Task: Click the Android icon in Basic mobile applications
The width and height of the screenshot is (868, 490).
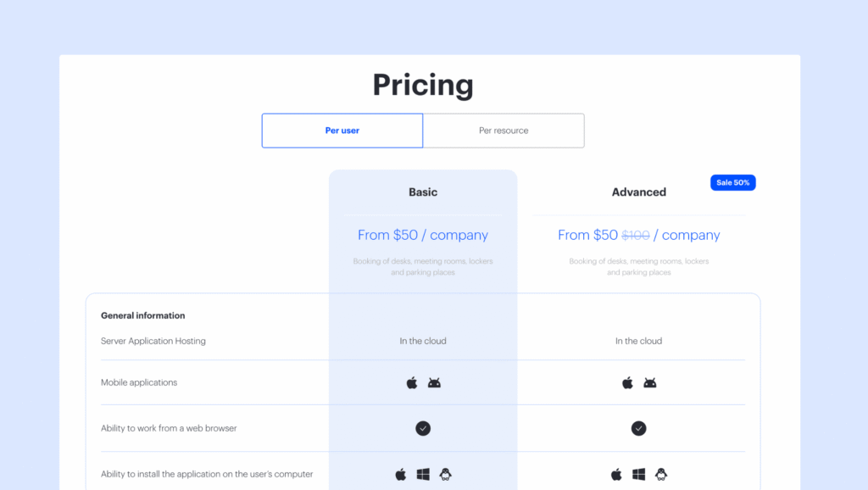Action: [x=434, y=382]
